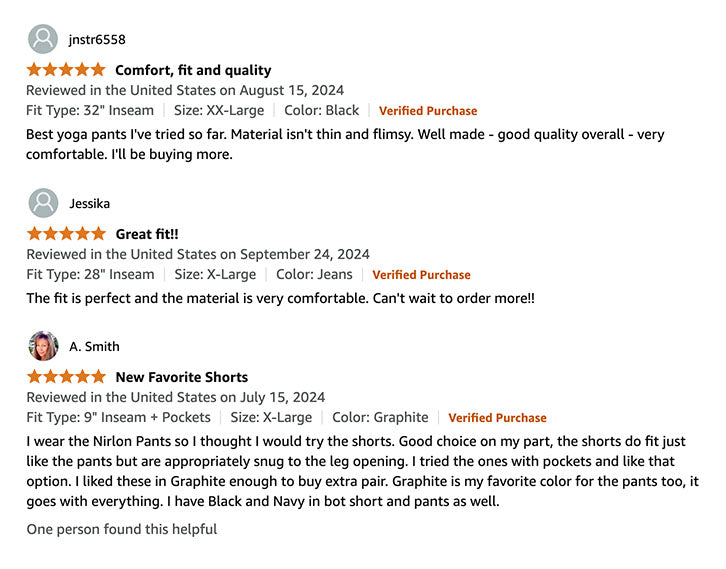The height and width of the screenshot is (569, 726).
Task: Open A. Smith's profile photo
Action: coord(43,346)
